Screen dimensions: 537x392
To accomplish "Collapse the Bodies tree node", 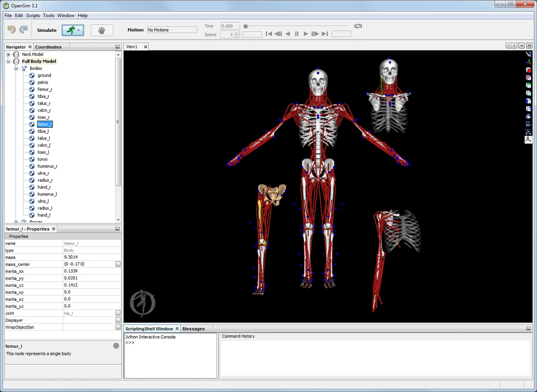I will (16, 68).
